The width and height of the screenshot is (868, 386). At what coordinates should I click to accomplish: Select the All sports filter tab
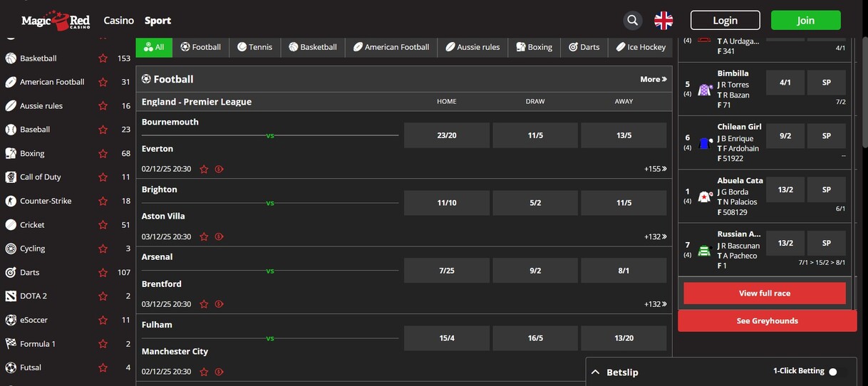[154, 47]
